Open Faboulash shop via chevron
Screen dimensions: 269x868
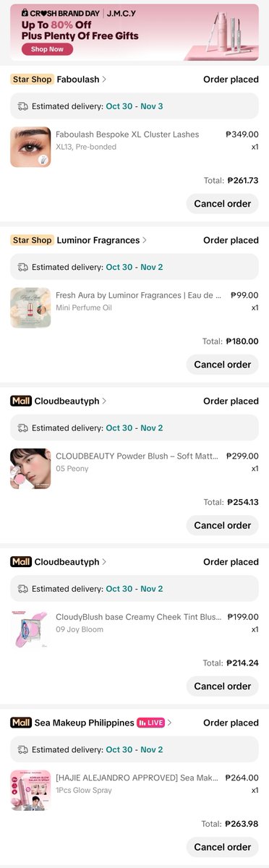click(104, 80)
